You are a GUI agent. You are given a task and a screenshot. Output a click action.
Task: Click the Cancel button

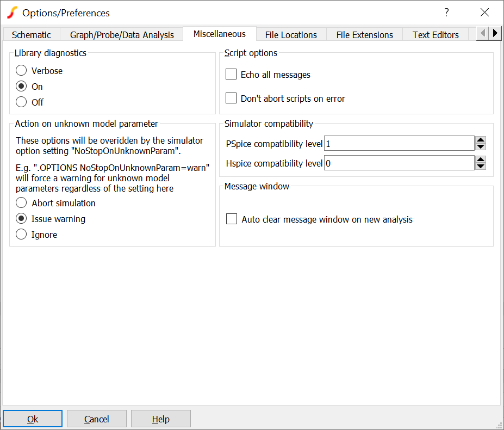[97, 419]
